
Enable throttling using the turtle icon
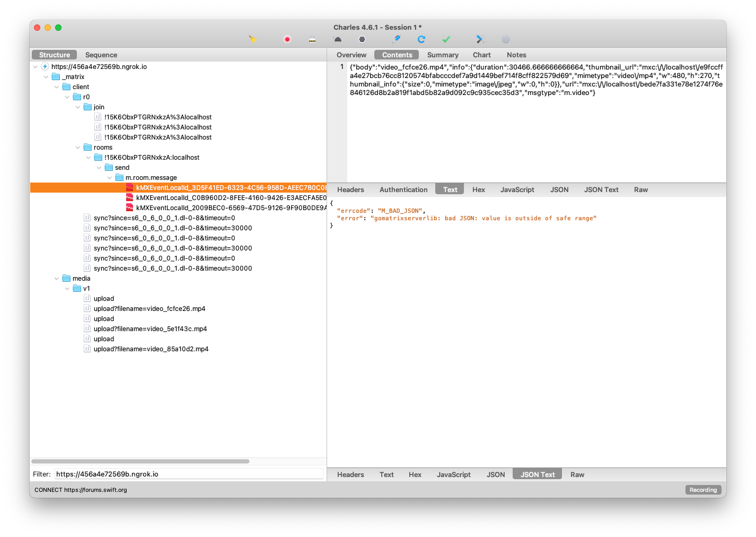click(337, 39)
